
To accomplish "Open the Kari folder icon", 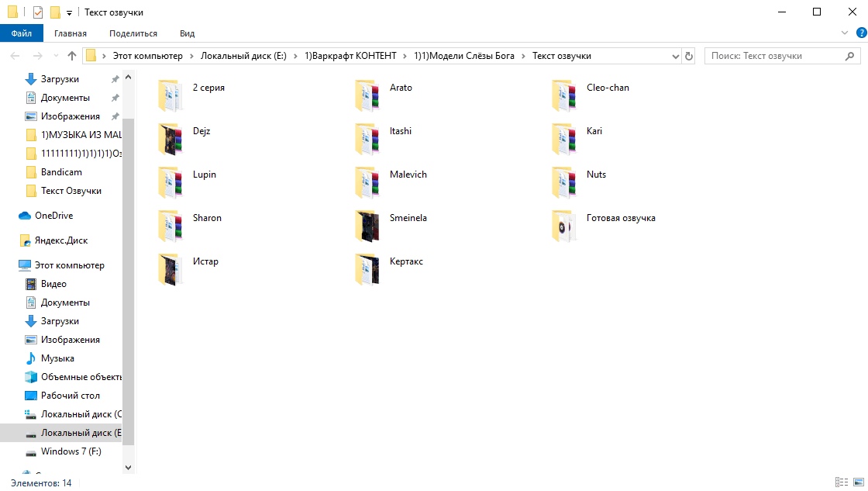I will coord(564,139).
